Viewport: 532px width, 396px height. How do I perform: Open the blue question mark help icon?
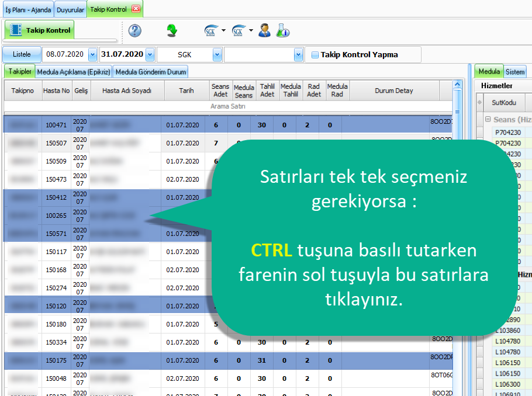coord(134,30)
